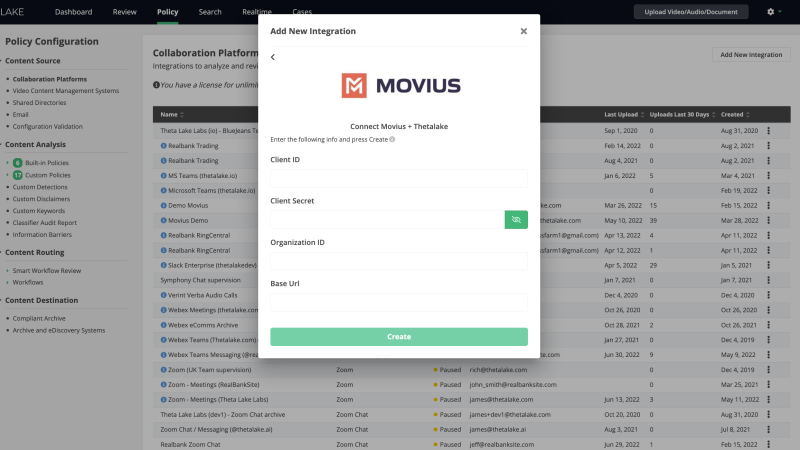Open Custom Disclaimers
Viewport: 800px width, 450px height.
41,199
